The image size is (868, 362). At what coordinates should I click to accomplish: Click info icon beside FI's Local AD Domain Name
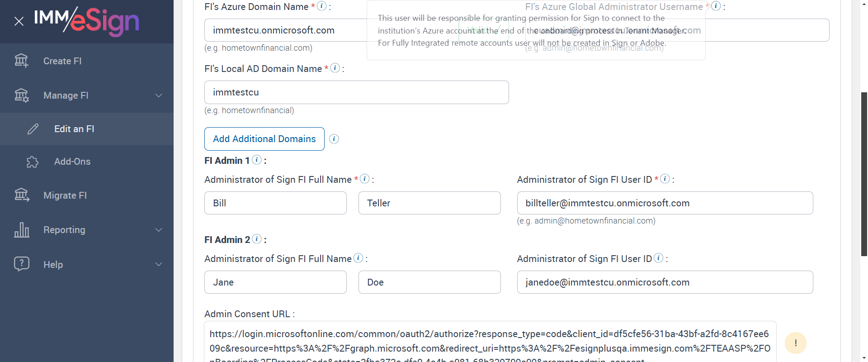point(335,68)
